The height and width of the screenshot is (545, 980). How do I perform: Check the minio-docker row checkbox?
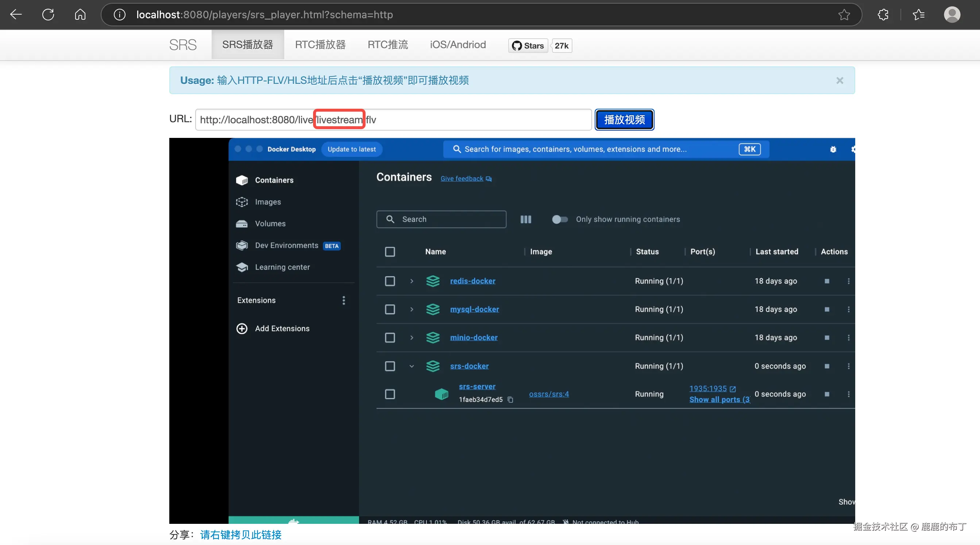tap(390, 337)
